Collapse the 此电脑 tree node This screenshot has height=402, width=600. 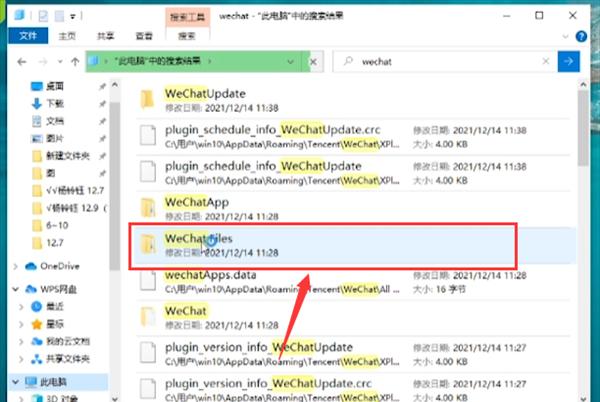[15, 382]
